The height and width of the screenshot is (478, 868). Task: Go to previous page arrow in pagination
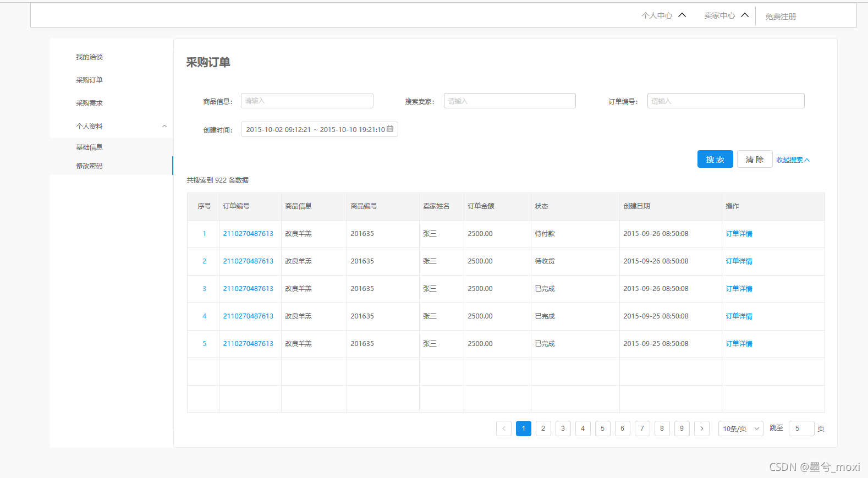click(504, 428)
